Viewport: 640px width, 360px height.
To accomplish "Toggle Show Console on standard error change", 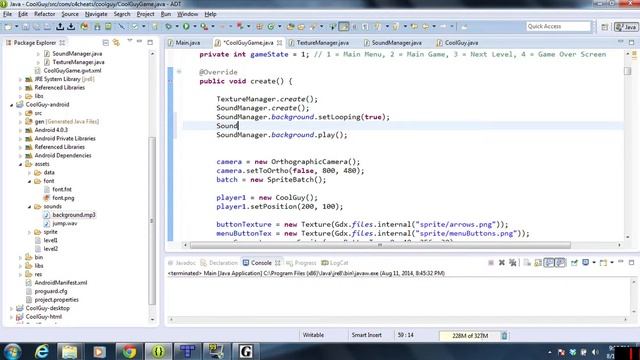I will [x=560, y=263].
